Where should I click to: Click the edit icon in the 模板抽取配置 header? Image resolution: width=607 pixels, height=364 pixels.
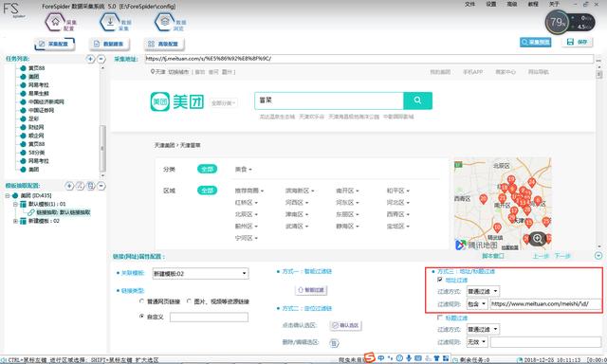pyautogui.click(x=80, y=186)
